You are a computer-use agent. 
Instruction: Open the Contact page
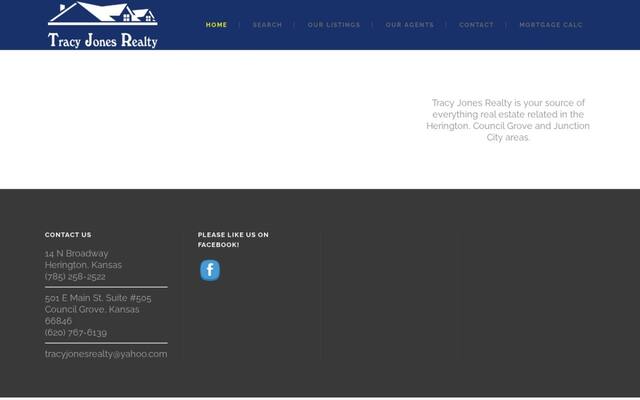(x=476, y=25)
